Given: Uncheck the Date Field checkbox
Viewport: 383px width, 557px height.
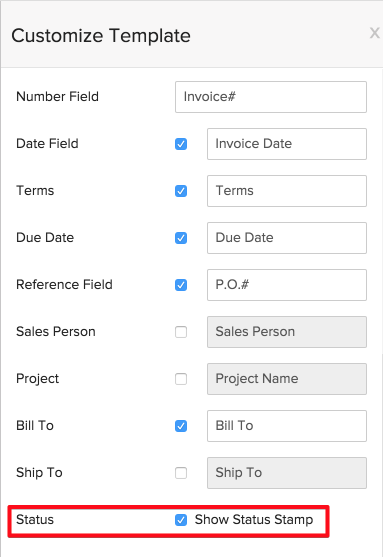Looking at the screenshot, I should pos(181,144).
